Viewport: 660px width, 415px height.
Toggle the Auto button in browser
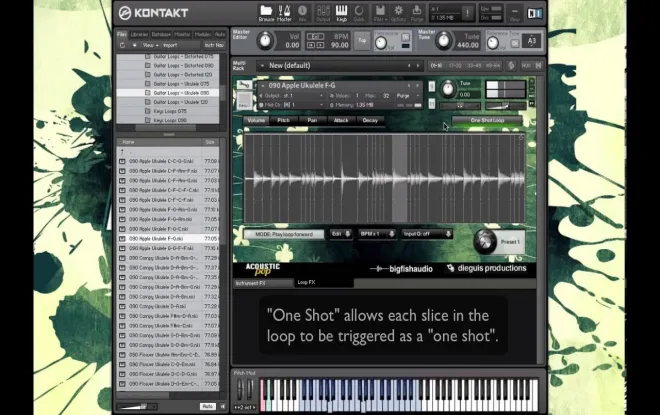coord(208,407)
